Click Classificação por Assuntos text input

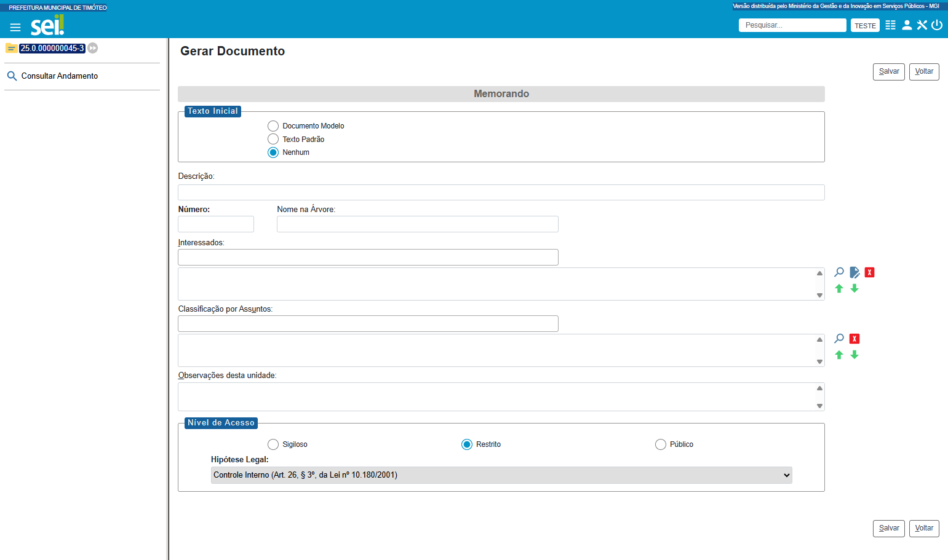click(368, 323)
